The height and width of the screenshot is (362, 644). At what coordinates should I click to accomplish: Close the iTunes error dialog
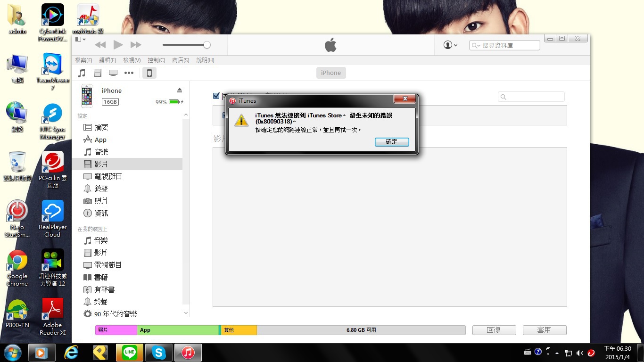pyautogui.click(x=405, y=99)
